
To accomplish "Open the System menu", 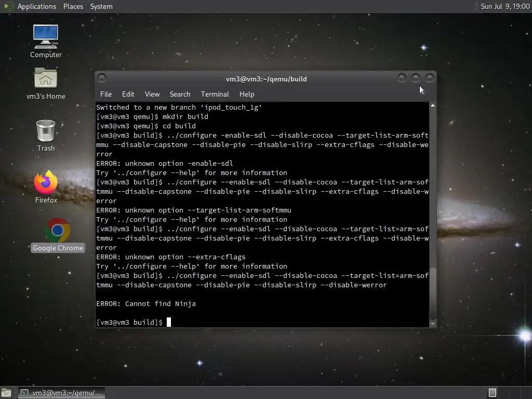I will tap(101, 6).
